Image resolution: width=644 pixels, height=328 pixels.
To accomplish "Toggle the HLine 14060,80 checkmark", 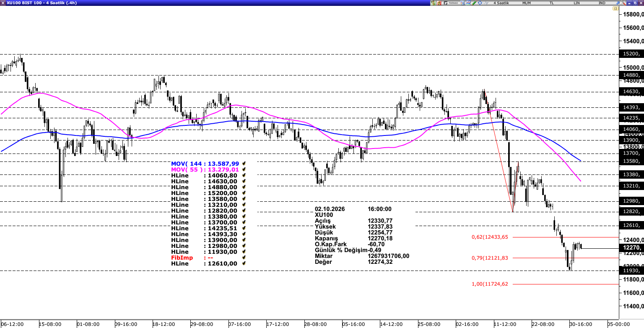I will click(244, 175).
